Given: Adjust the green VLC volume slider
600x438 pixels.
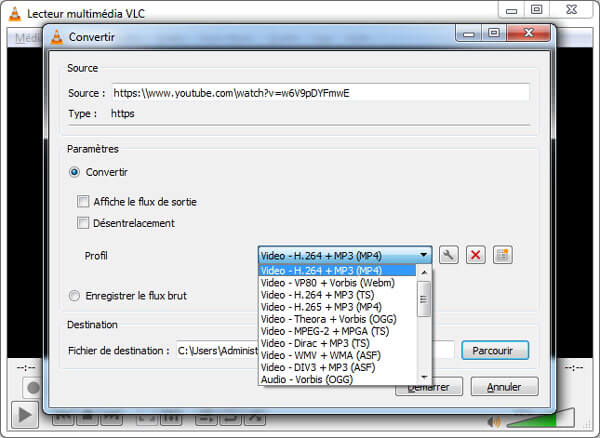Looking at the screenshot, I should coord(541,418).
